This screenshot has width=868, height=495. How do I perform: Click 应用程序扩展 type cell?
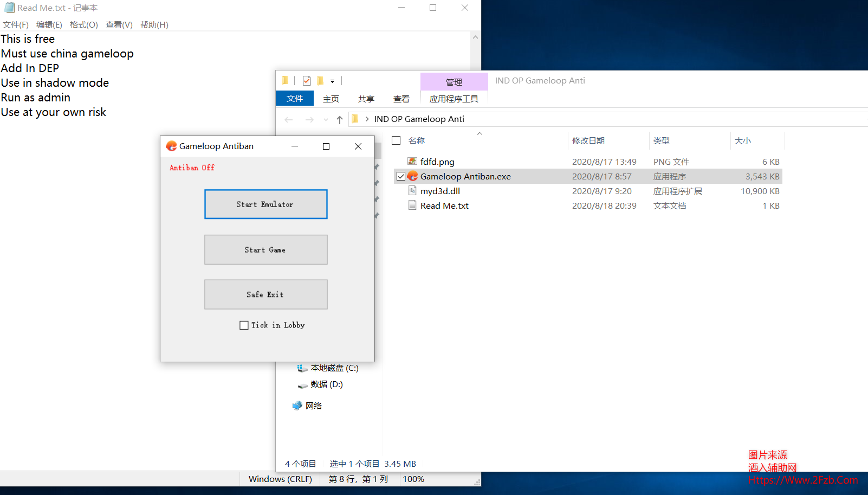(x=677, y=191)
